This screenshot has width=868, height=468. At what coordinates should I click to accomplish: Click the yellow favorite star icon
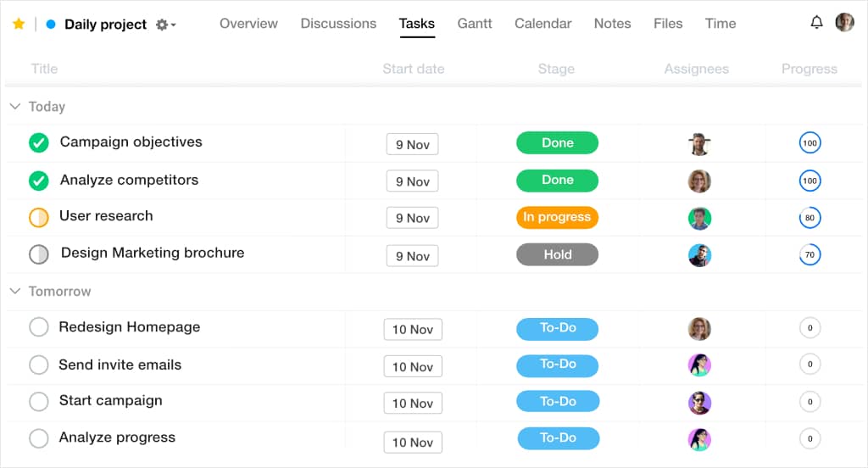pos(19,24)
